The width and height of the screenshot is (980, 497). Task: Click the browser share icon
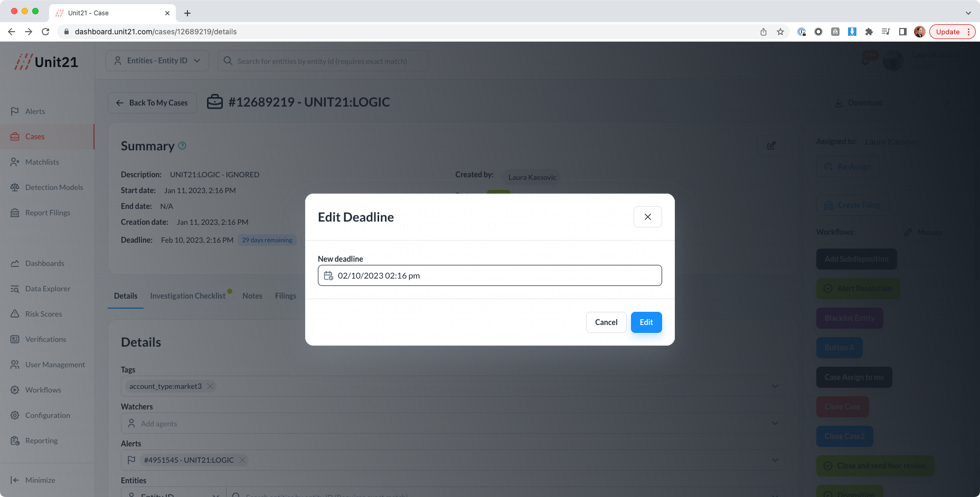tap(764, 32)
